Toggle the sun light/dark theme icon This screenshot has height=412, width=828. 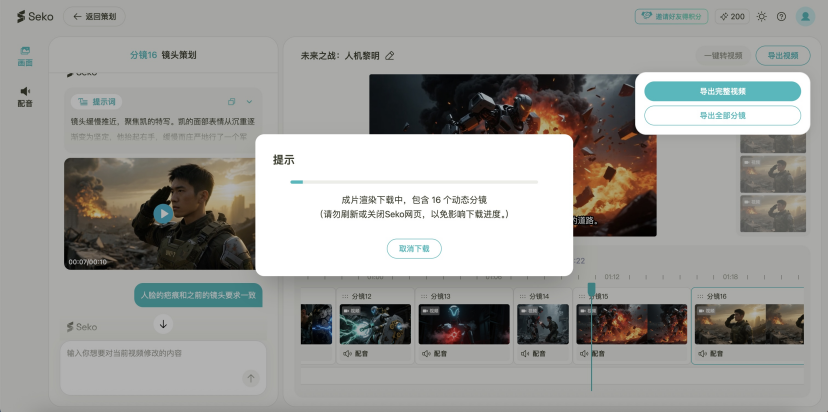[x=761, y=16]
